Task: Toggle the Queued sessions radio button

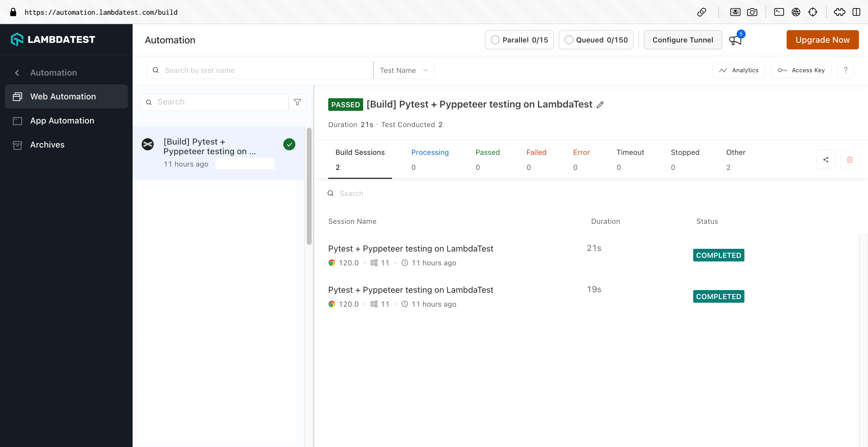Action: coord(569,39)
